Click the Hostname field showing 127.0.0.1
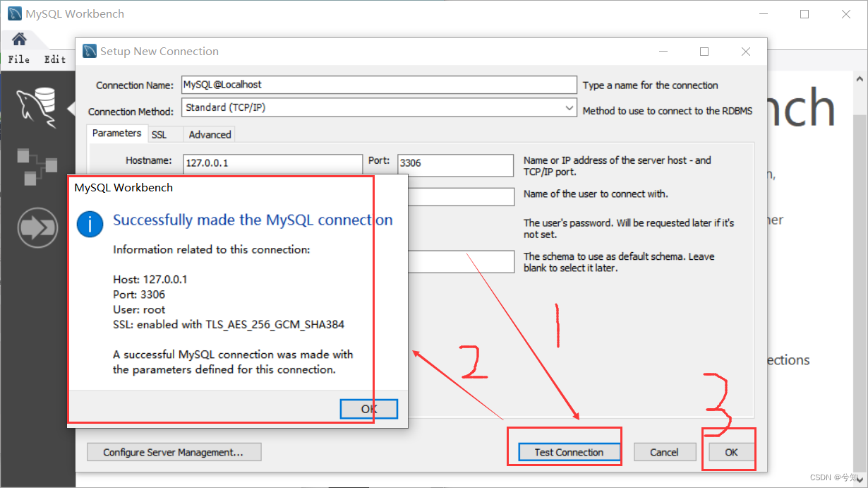Viewport: 868px width, 488px height. (272, 163)
